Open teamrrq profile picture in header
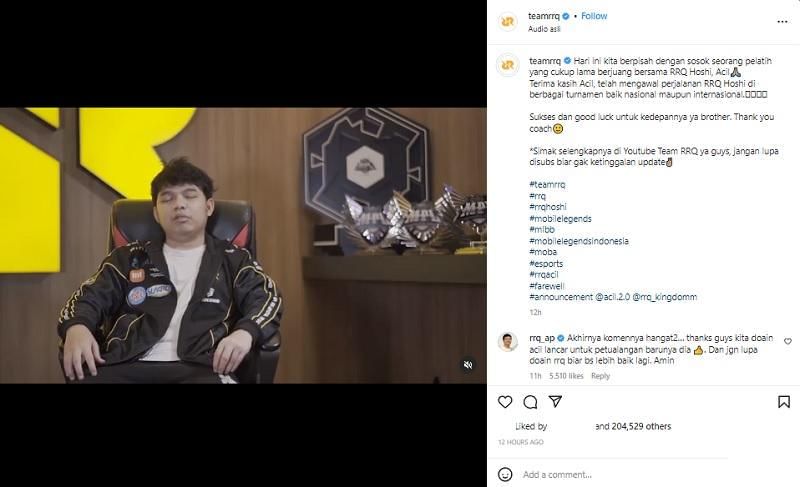Viewport: 800px width, 487px height. coord(508,21)
